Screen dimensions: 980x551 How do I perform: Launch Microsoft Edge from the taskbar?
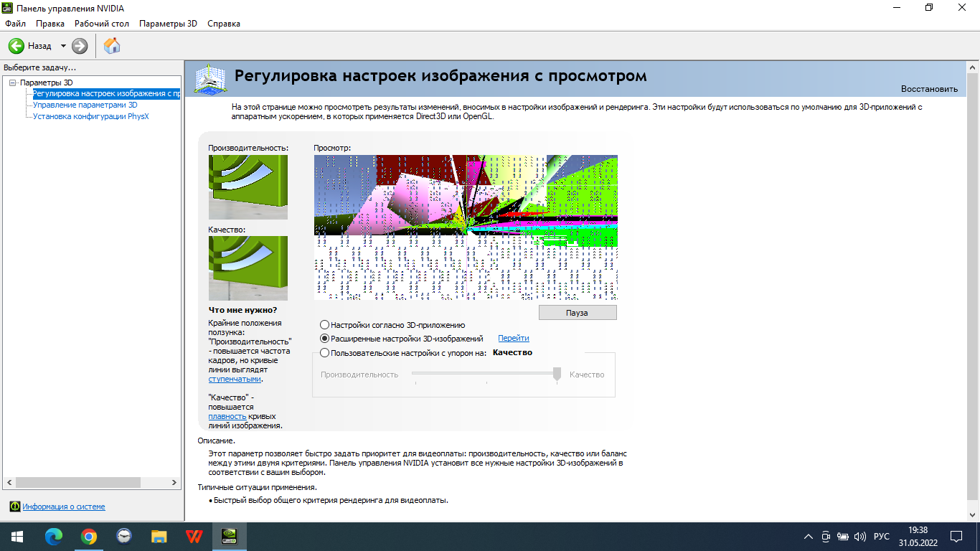tap(54, 537)
